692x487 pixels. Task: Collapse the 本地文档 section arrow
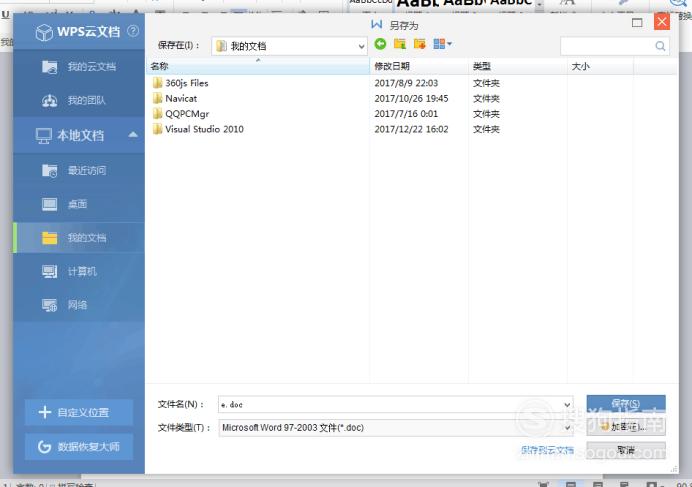(133, 135)
